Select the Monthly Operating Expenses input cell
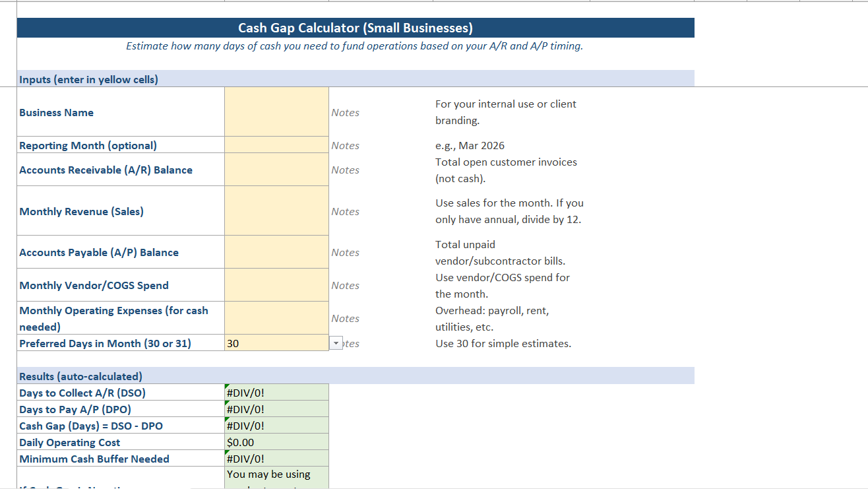 [276, 318]
